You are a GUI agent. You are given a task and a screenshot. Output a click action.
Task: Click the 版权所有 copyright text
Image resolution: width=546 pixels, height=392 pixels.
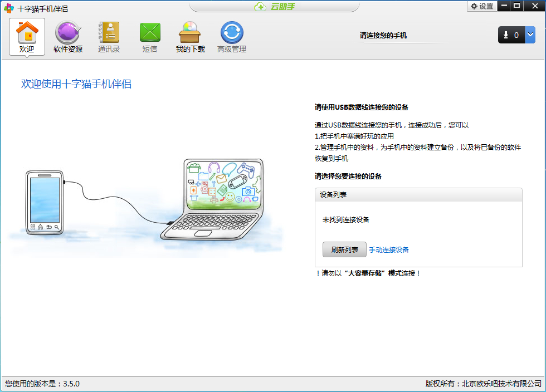coord(484,384)
